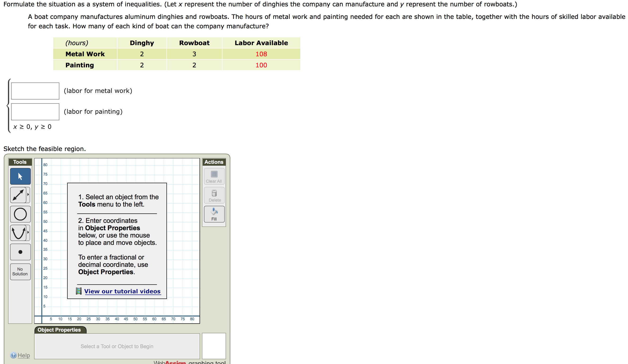Image resolution: width=628 pixels, height=364 pixels.
Task: Toggle No Solution mode
Action: pos(20,271)
